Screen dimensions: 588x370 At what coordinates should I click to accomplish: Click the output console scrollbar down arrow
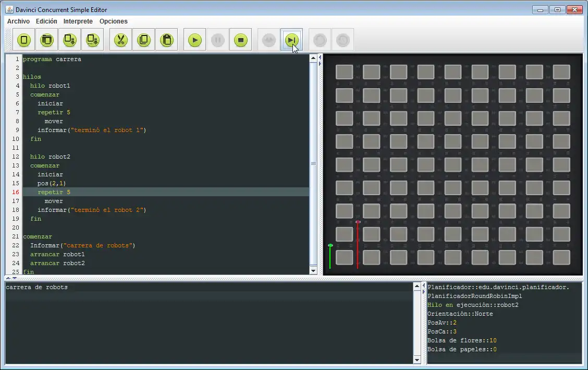[x=417, y=360]
